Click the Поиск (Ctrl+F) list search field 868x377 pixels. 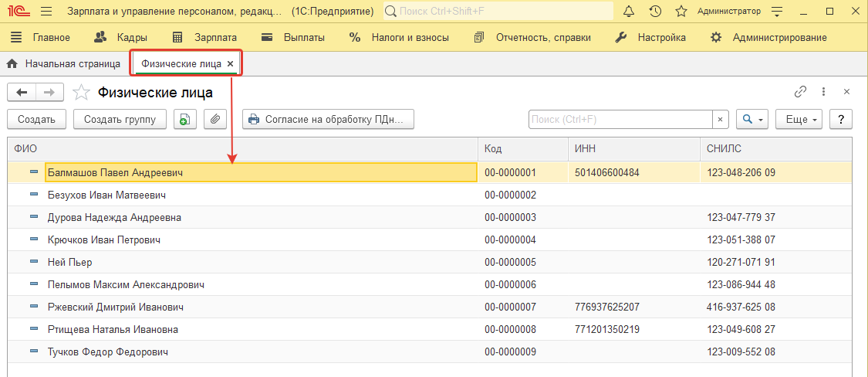point(620,120)
